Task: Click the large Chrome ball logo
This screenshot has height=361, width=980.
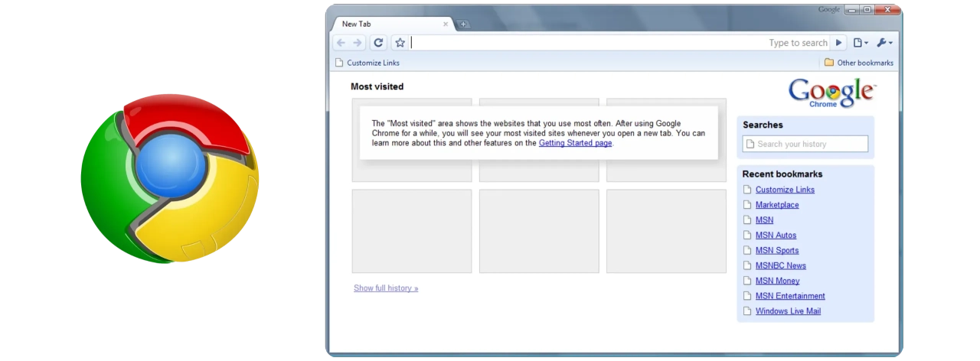Action: click(x=169, y=179)
